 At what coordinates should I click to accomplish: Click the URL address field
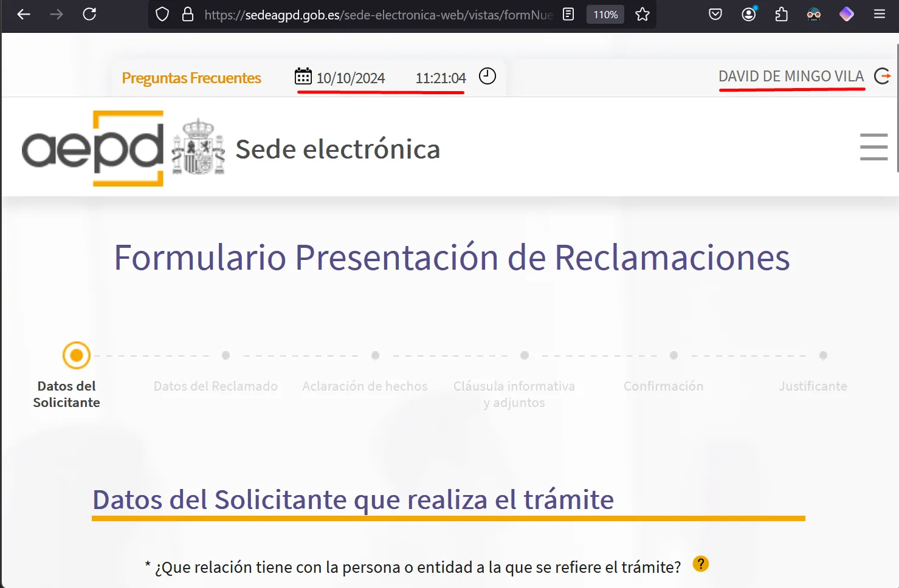pos(377,15)
